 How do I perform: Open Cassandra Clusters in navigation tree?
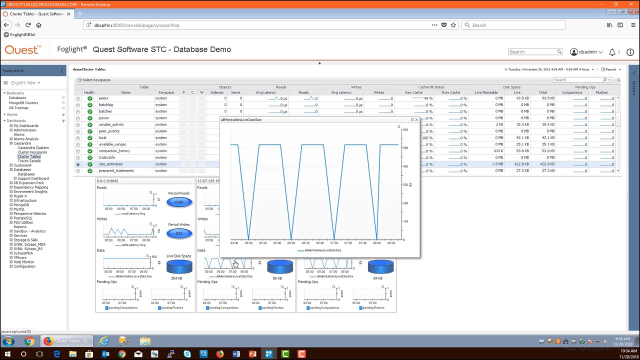tap(33, 148)
